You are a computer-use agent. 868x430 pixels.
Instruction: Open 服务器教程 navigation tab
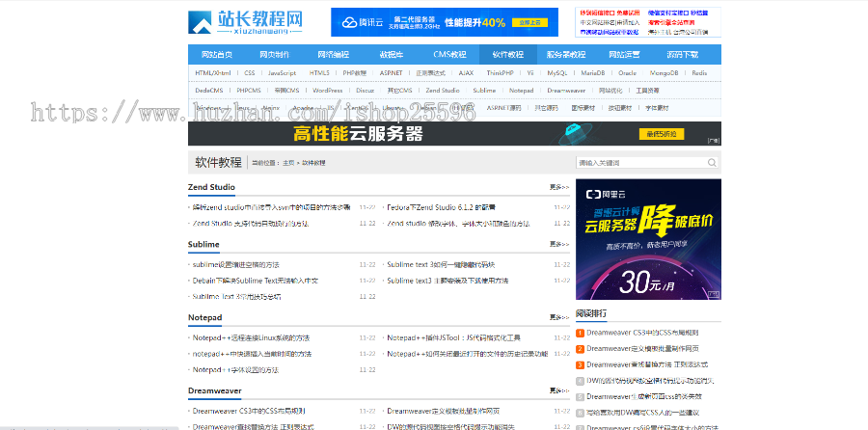tap(566, 55)
